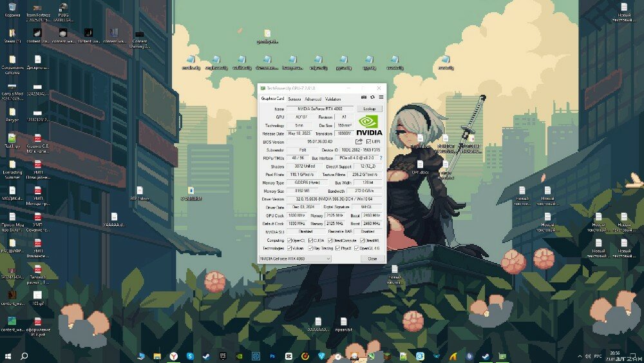Screen dimensions: 644x363
Task: Open CapCut from the taskbar
Action: tap(289, 356)
